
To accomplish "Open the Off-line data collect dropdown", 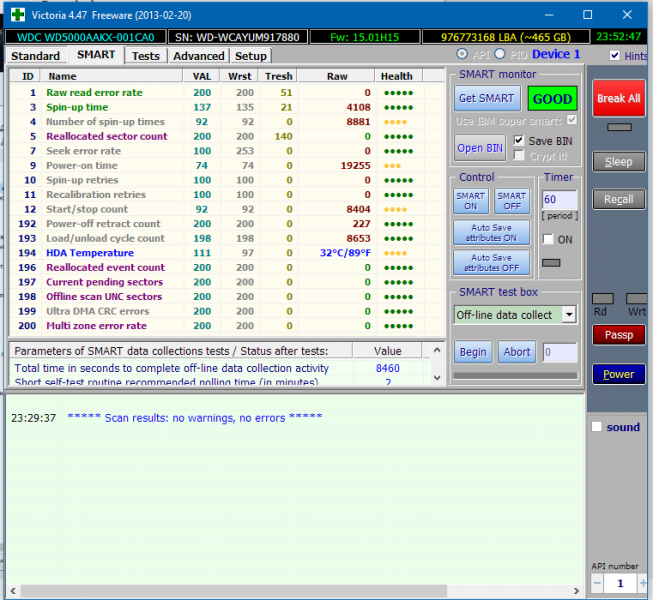I will (569, 315).
